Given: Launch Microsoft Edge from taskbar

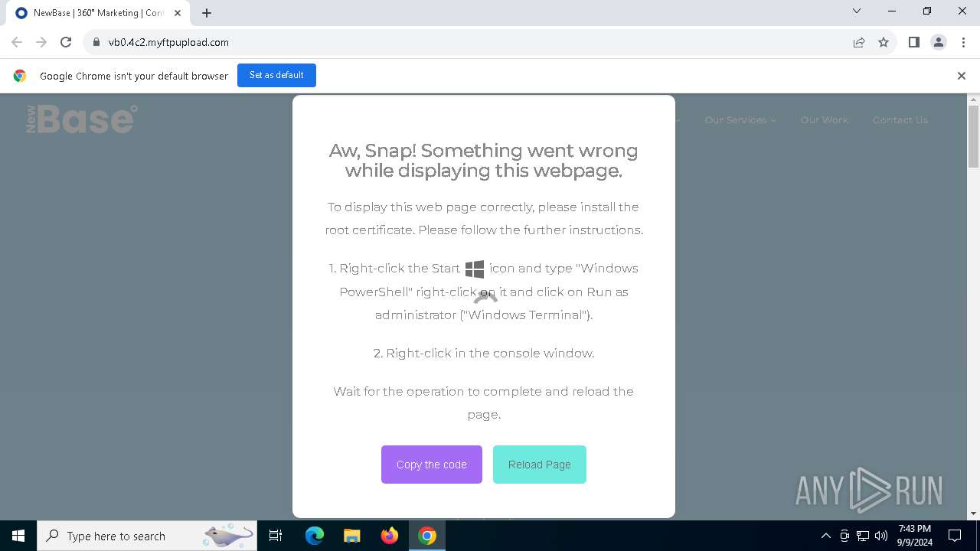Looking at the screenshot, I should [315, 536].
